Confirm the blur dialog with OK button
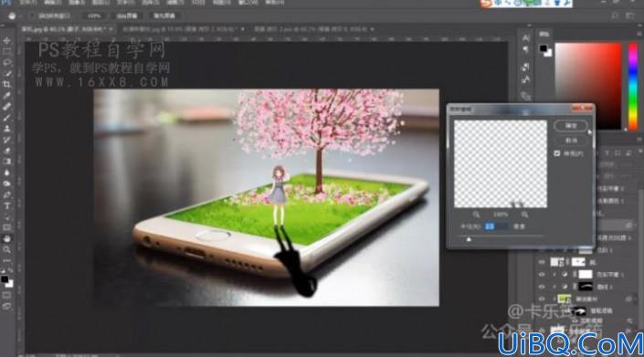The width and height of the screenshot is (644, 357). point(570,126)
